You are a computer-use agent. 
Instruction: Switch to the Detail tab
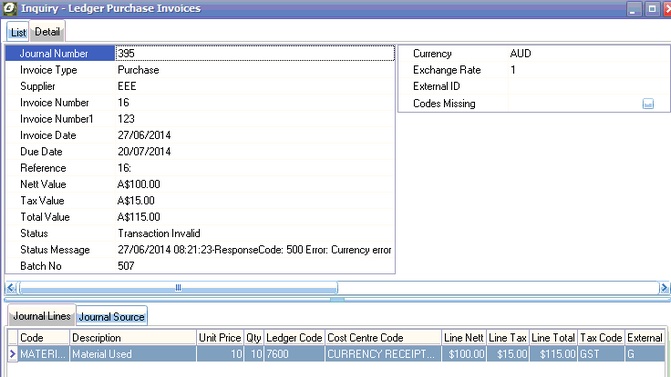(47, 32)
